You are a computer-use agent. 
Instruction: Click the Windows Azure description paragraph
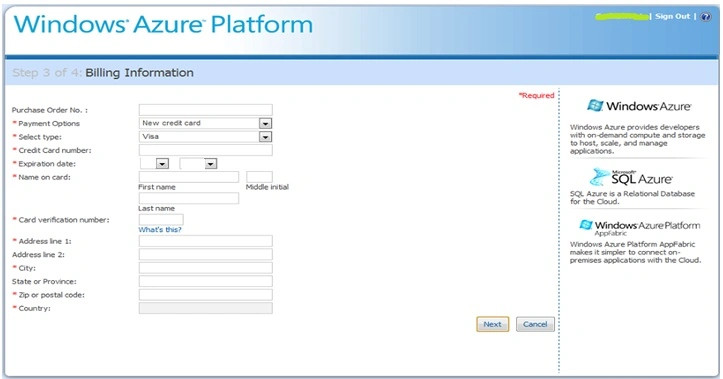[637, 139]
